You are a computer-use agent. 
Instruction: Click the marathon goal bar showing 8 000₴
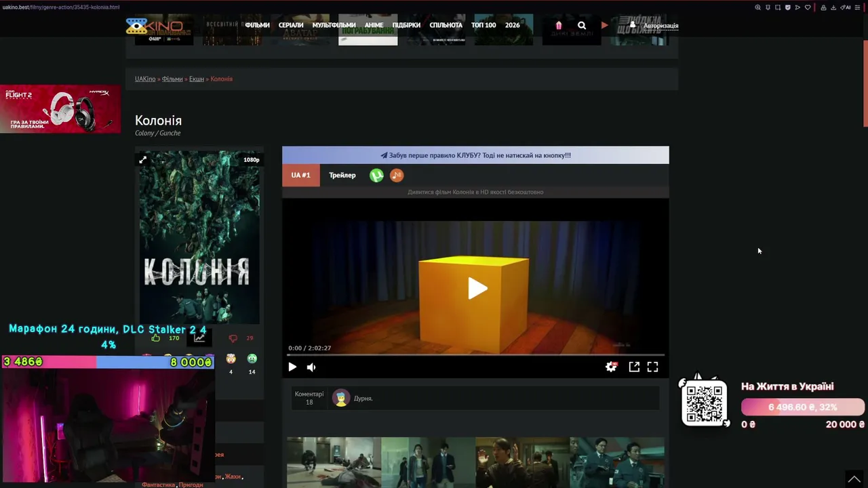[x=108, y=362]
